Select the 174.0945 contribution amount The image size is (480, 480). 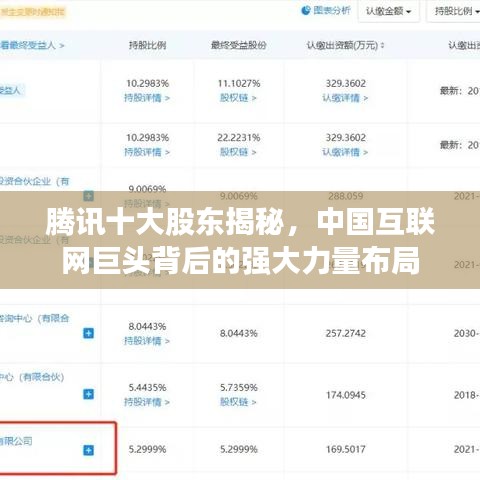click(346, 395)
